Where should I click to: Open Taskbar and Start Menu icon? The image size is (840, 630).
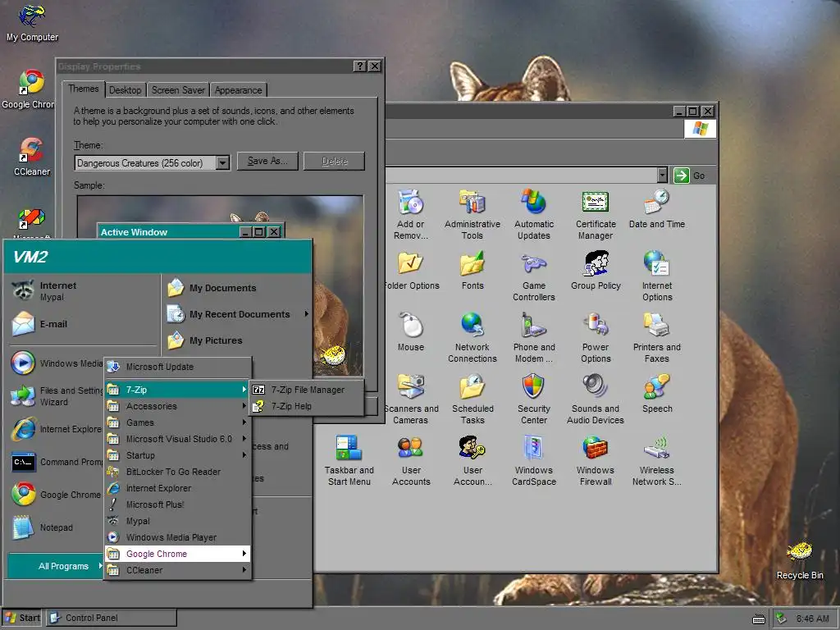tap(349, 461)
